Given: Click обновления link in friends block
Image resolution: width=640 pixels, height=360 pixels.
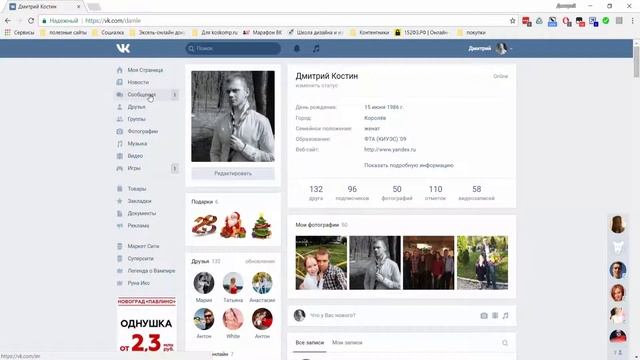Looking at the screenshot, I should pyautogui.click(x=260, y=261).
